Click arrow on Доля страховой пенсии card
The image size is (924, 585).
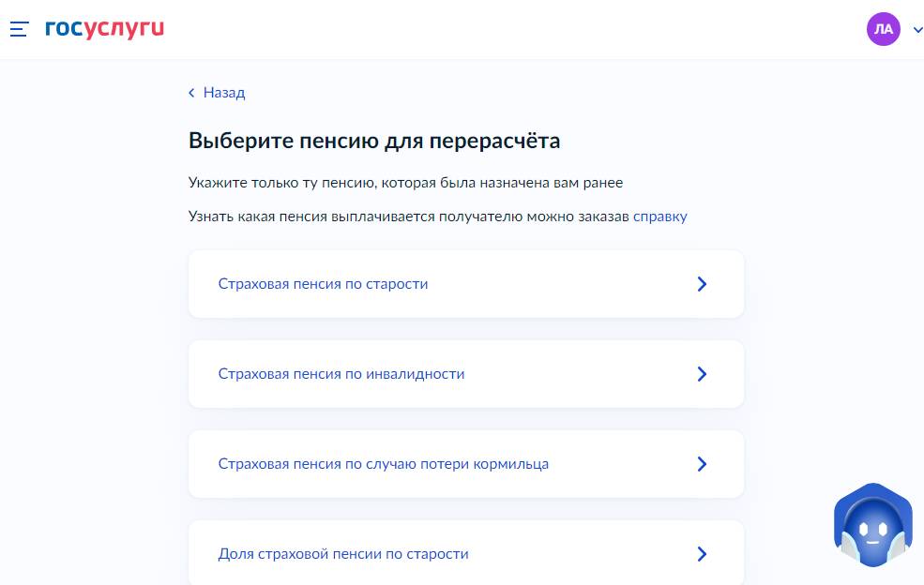pyautogui.click(x=702, y=554)
